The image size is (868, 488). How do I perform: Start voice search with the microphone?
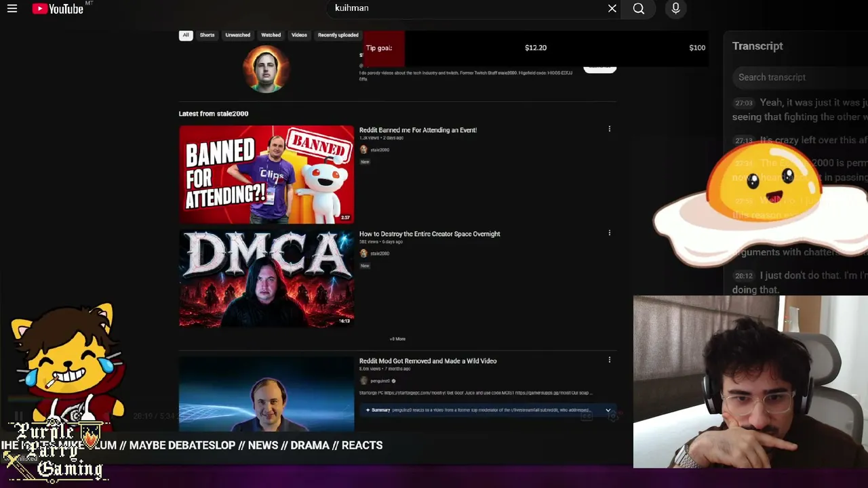(x=675, y=9)
